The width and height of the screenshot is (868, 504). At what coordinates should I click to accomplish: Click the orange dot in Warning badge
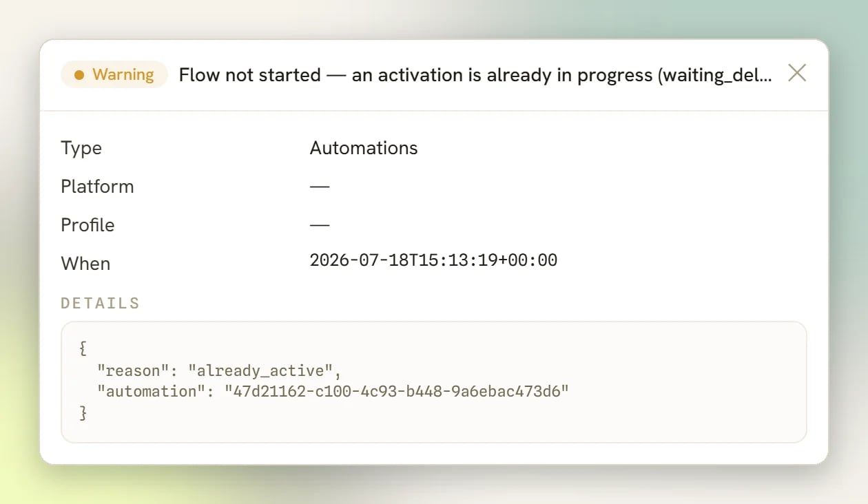(x=79, y=74)
